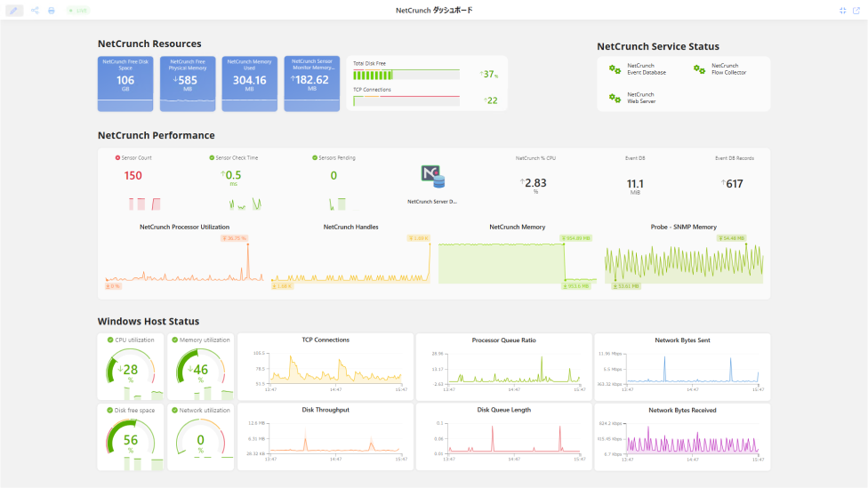Click the Event DB value 11.1
The width and height of the screenshot is (868, 488).
[x=635, y=184]
